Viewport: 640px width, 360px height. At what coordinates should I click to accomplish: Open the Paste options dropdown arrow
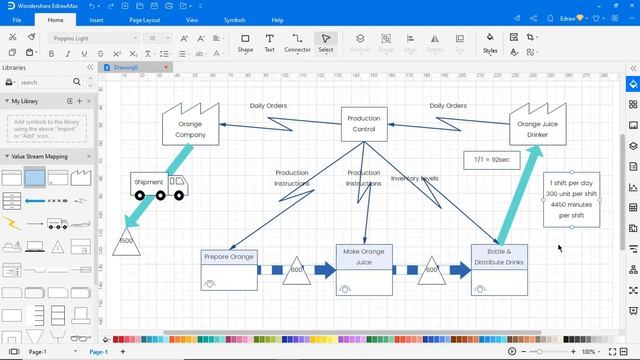pyautogui.click(x=36, y=53)
